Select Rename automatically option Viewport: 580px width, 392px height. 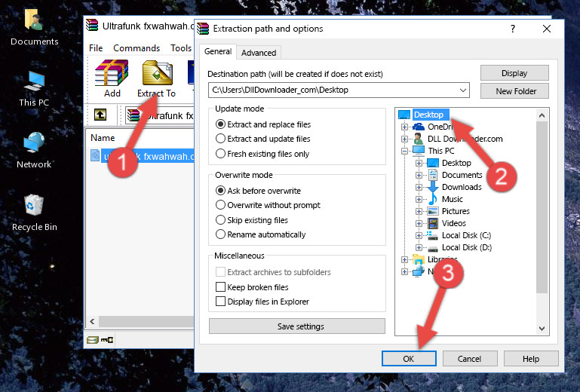220,234
